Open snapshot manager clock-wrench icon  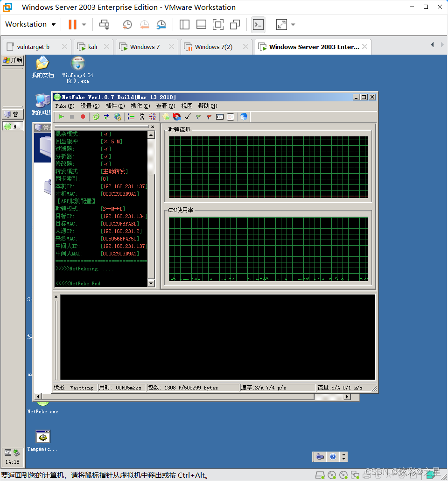(161, 25)
